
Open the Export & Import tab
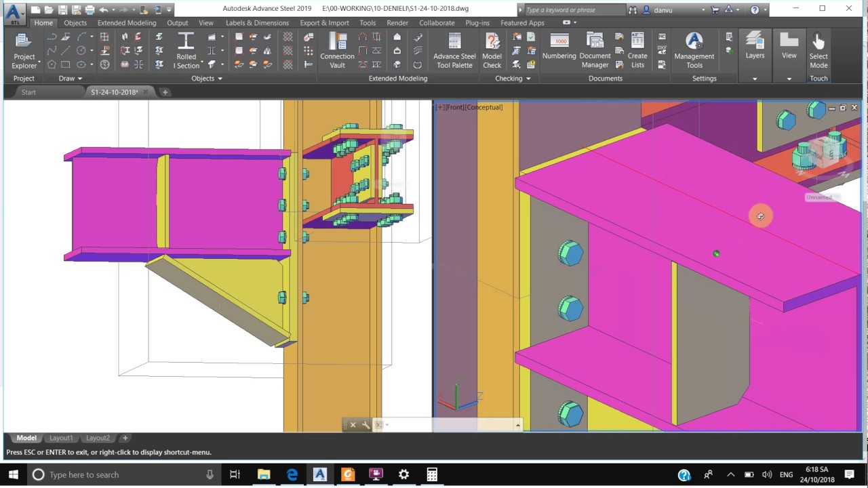click(324, 22)
